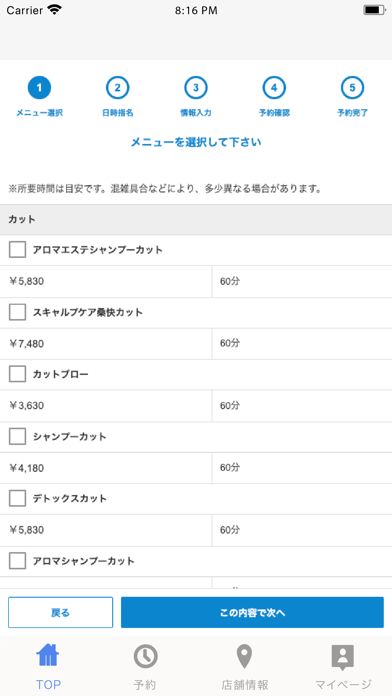This screenshot has width=392, height=696.
Task: Open マイページ profile icon
Action: (343, 657)
